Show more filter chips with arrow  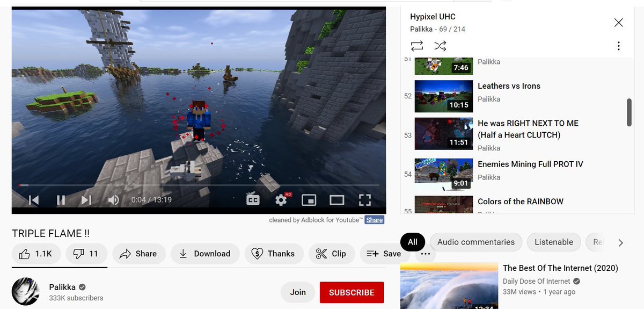(620, 242)
